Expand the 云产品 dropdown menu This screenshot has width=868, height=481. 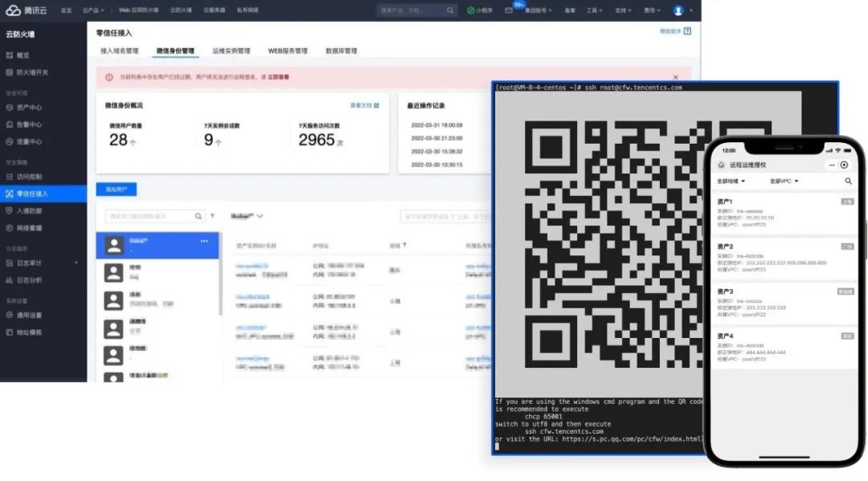[x=93, y=10]
